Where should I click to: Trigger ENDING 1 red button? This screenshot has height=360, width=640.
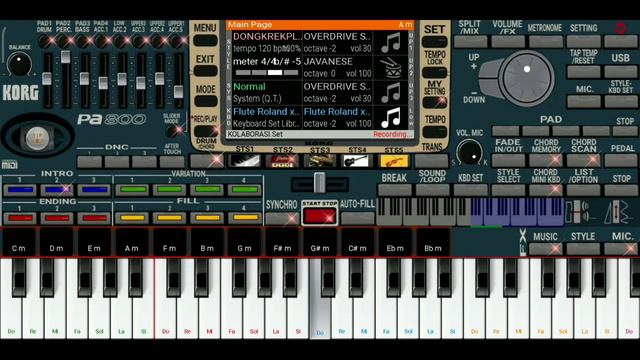coord(20,218)
